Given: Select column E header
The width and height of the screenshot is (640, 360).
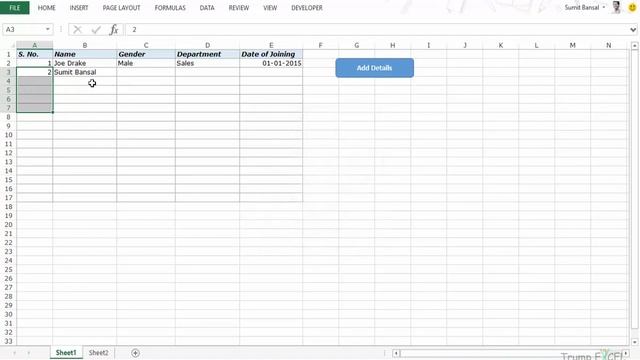Looking at the screenshot, I should [271, 45].
